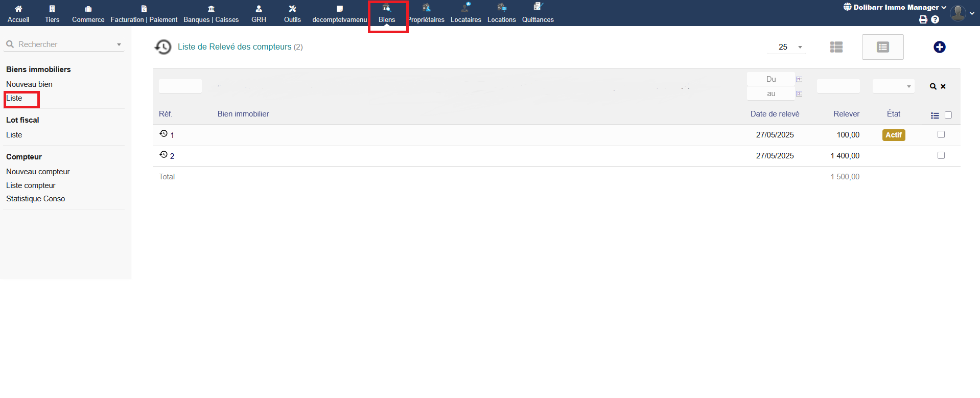The width and height of the screenshot is (980, 398).
Task: Select the card view icon button
Action: click(882, 47)
